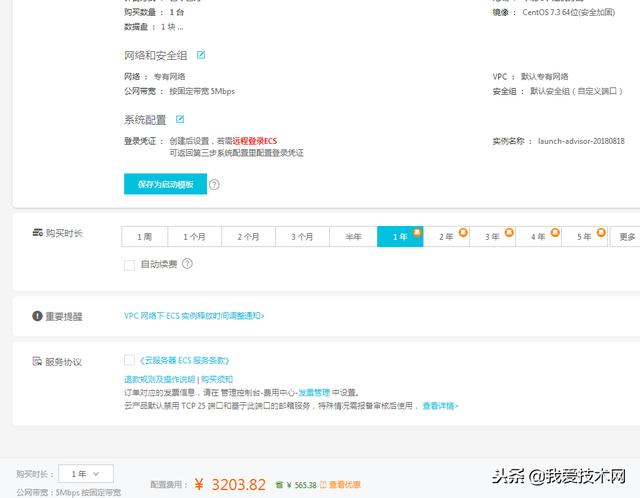Open the 远程登录ECS link
Screen dimensions: 640x498
click(x=255, y=141)
